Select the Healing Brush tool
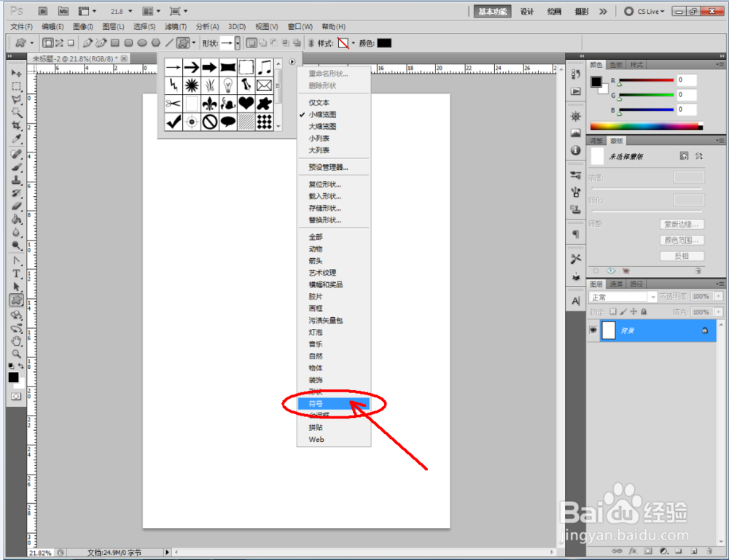Image resolution: width=729 pixels, height=560 pixels. pos(16,153)
